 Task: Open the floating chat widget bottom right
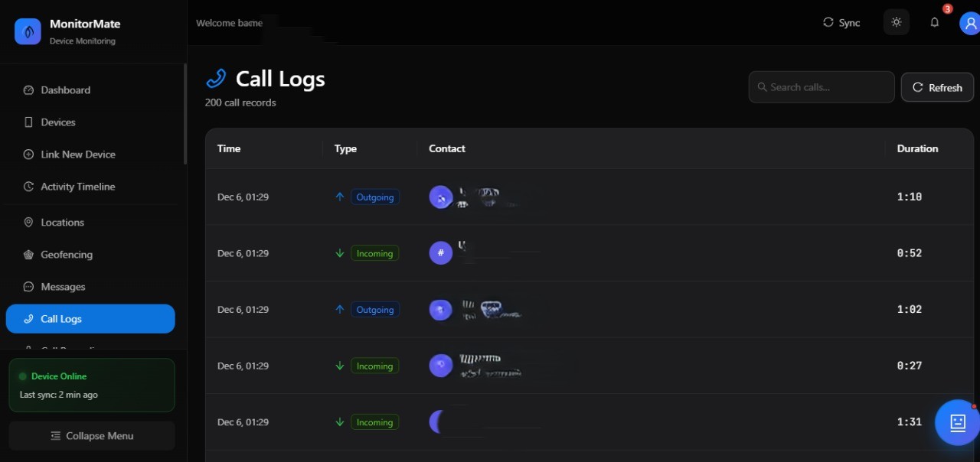coord(955,421)
